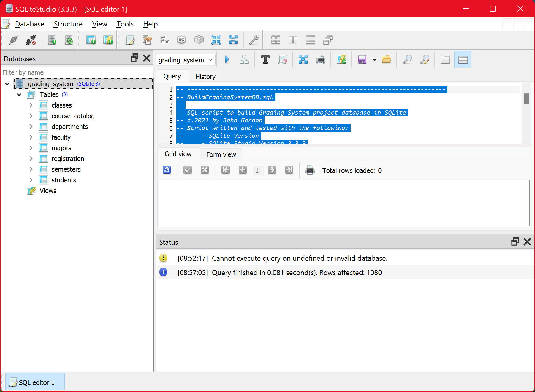This screenshot has height=392, width=535.
Task: Activate the SQL editor 1 taskbar button
Action: point(35,382)
